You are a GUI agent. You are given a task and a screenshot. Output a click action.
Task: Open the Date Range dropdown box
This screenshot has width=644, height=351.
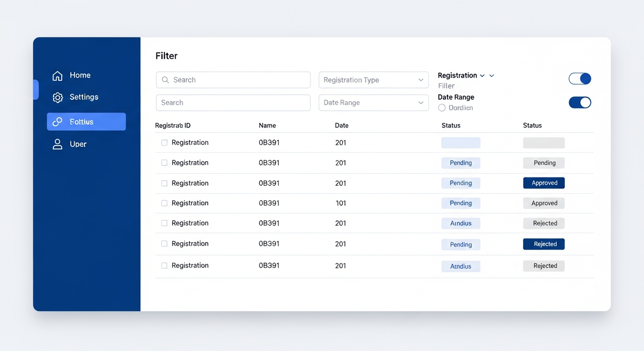coord(374,103)
